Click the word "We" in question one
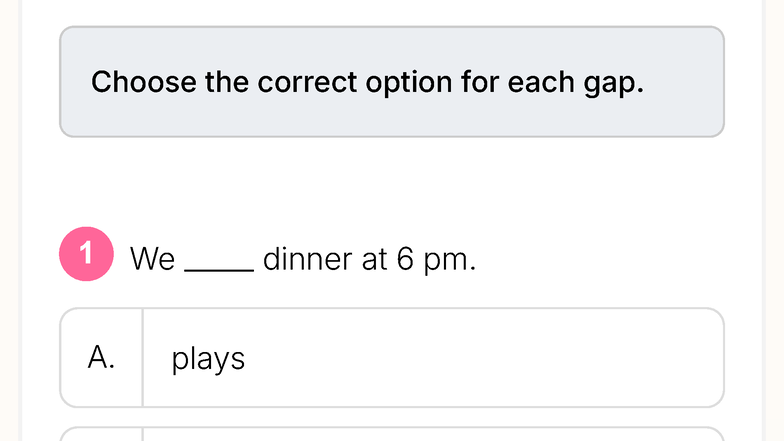784x441 pixels. point(152,259)
